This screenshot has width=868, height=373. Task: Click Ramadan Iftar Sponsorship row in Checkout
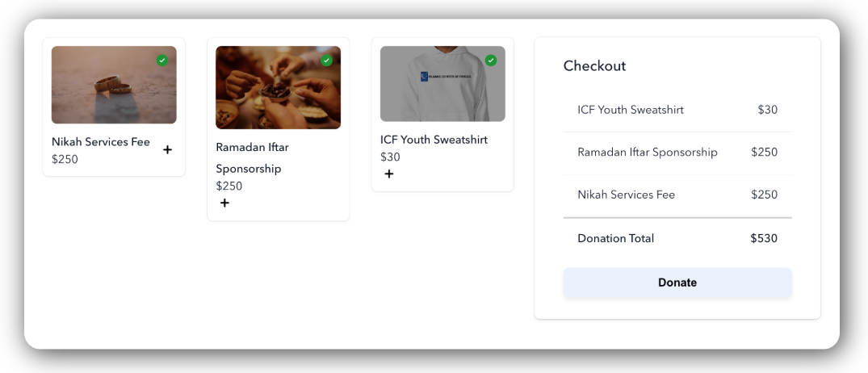coord(677,153)
